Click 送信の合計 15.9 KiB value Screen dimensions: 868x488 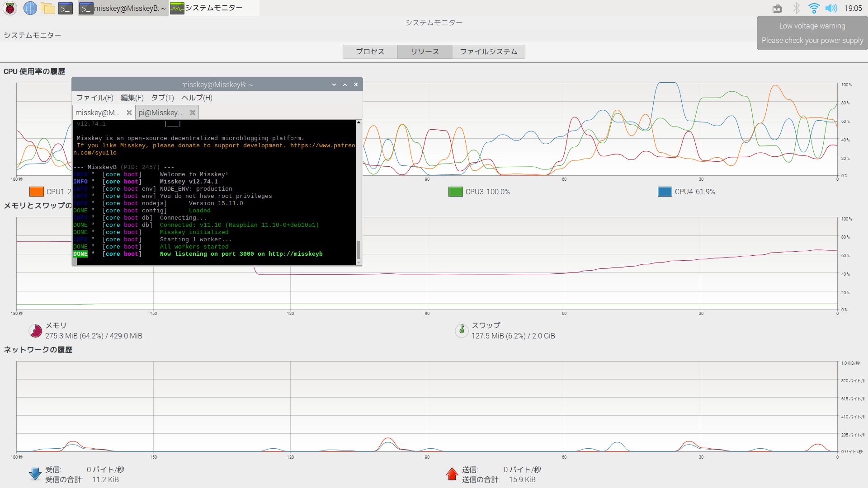(522, 480)
